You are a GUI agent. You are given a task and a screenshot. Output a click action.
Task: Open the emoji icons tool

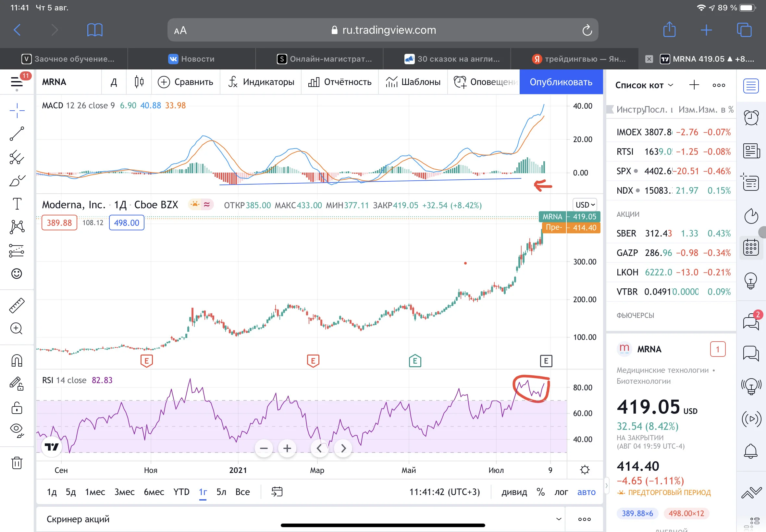coord(17,274)
